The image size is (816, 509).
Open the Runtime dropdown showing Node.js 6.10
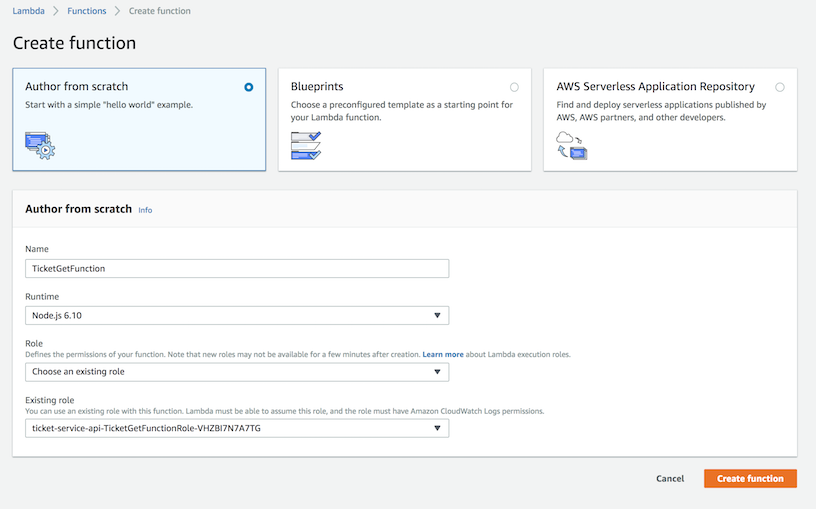pos(237,315)
